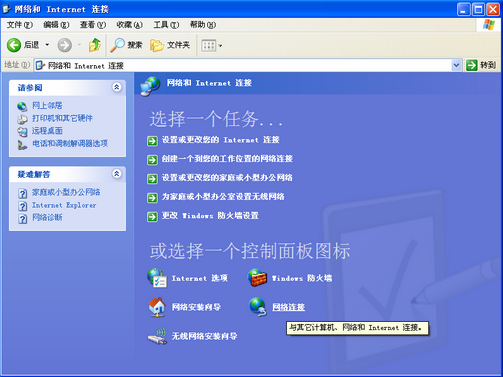Screen dimensions: 503x377
Task: Click the 请参阅 panel header
Action: 67,88
